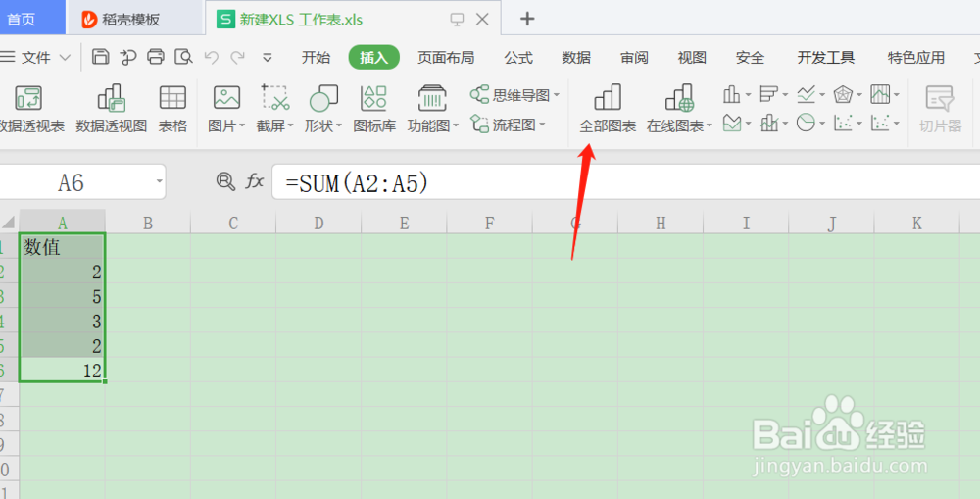Click the presentation screen icon on file tab
980x499 pixels.
click(x=457, y=20)
